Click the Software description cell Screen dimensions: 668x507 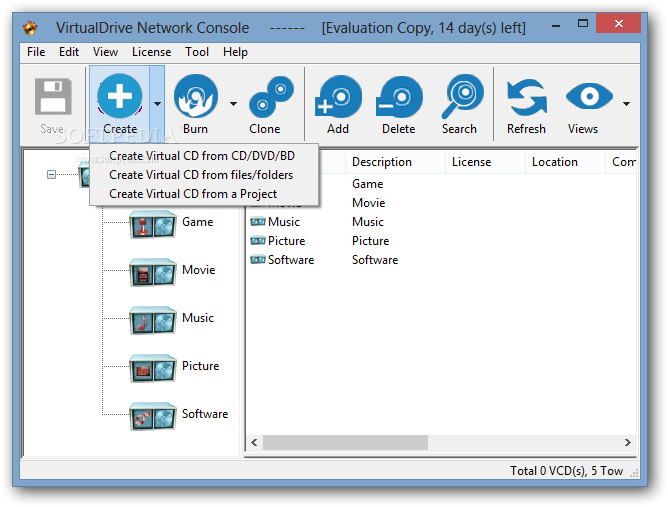pyautogui.click(x=375, y=259)
